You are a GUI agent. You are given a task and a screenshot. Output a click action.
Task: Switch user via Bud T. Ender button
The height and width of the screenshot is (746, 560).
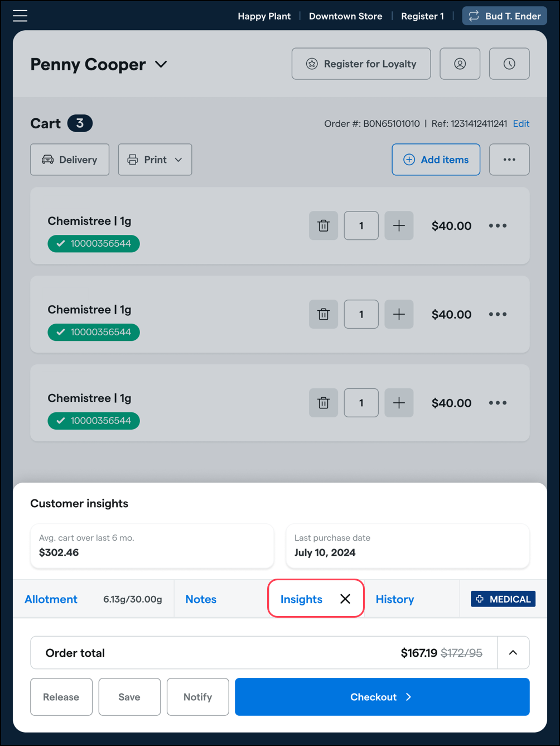pyautogui.click(x=505, y=16)
